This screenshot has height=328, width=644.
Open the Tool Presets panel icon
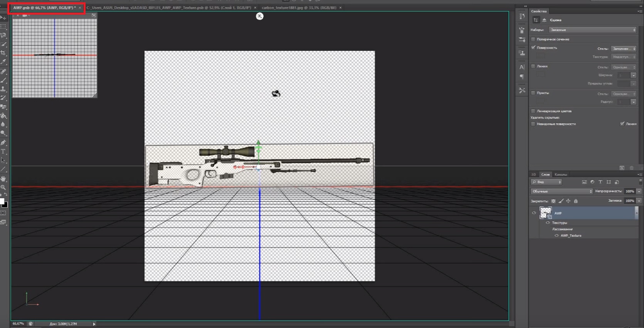[522, 91]
